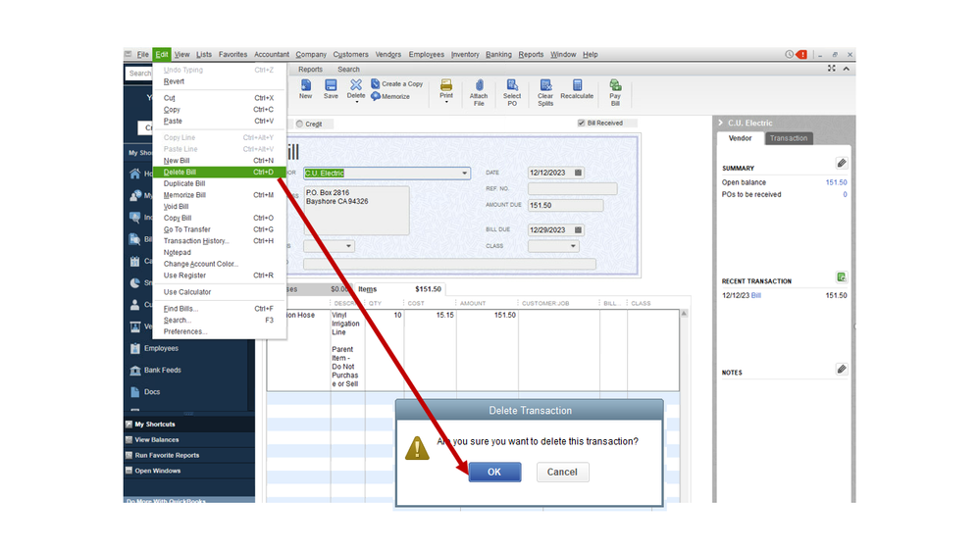Collapse the C.U. Electric side panel
The height and width of the screenshot is (551, 980).
721,123
